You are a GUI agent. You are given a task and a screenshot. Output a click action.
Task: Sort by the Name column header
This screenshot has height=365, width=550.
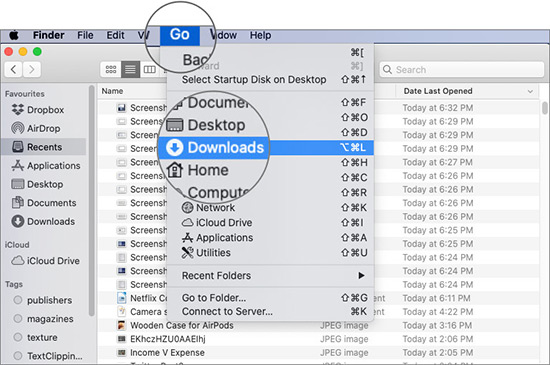112,91
